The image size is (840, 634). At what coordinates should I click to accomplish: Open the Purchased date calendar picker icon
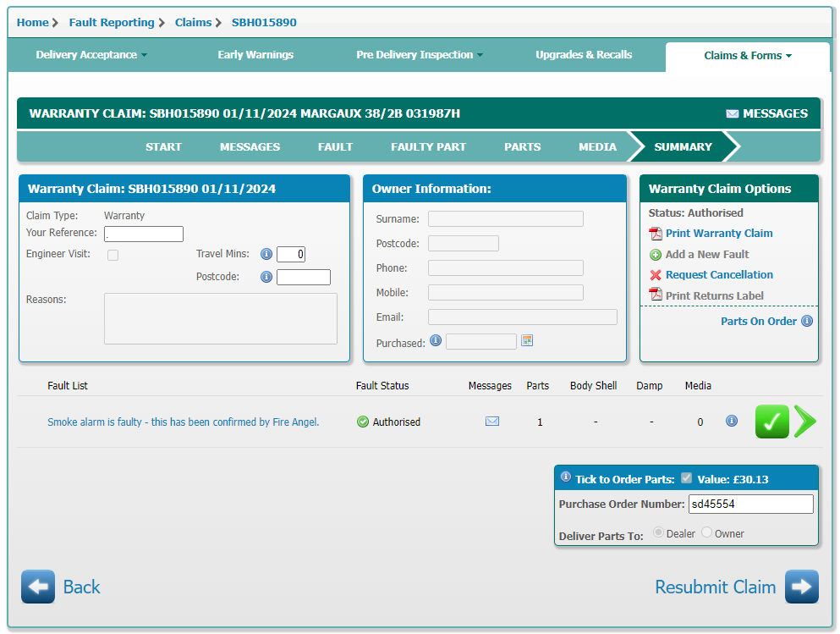[527, 341]
